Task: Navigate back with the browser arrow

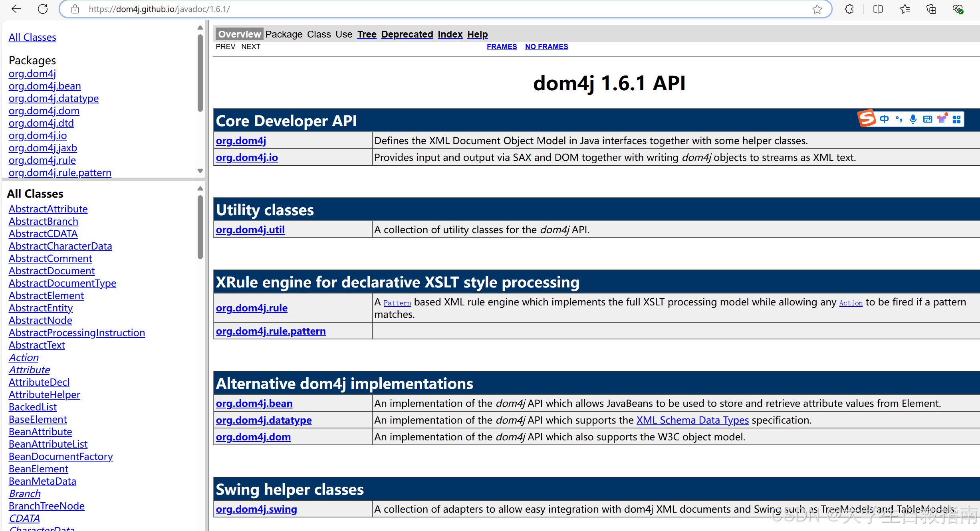Action: click(x=16, y=9)
